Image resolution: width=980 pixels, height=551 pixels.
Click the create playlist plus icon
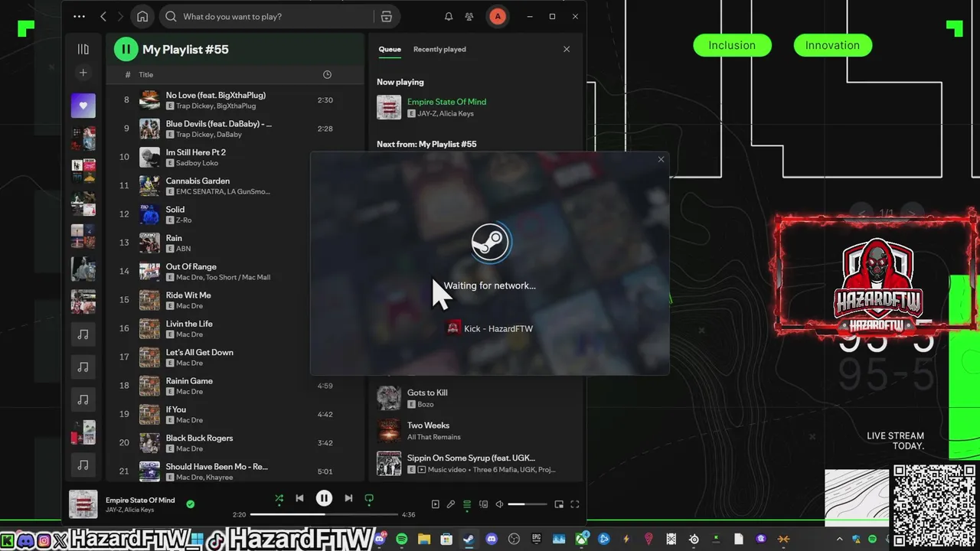tap(83, 73)
